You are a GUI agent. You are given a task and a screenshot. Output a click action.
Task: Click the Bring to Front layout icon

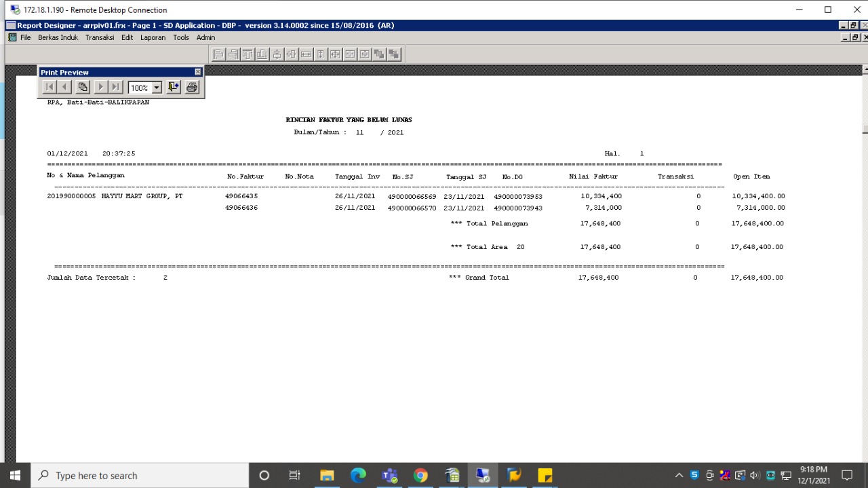click(379, 54)
